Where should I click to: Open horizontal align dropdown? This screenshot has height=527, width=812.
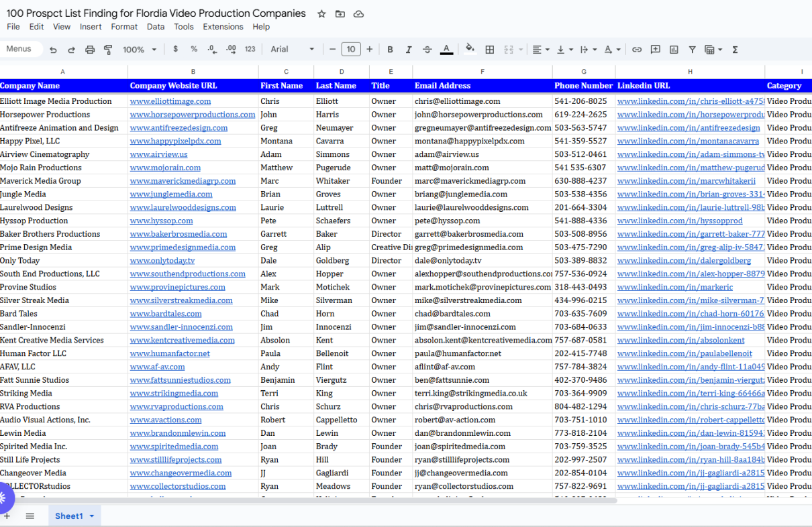pos(540,50)
